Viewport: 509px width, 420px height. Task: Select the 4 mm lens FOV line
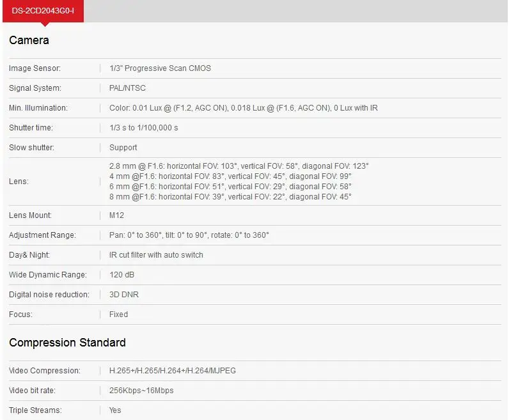click(230, 176)
